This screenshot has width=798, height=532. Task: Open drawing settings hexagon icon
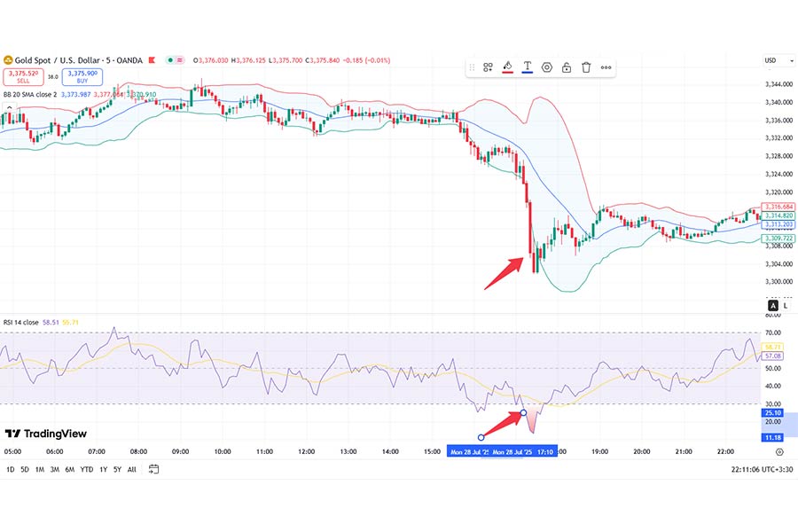[546, 67]
